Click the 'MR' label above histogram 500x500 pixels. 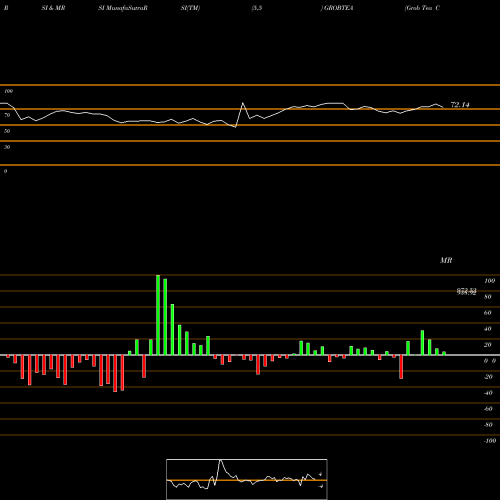click(446, 260)
